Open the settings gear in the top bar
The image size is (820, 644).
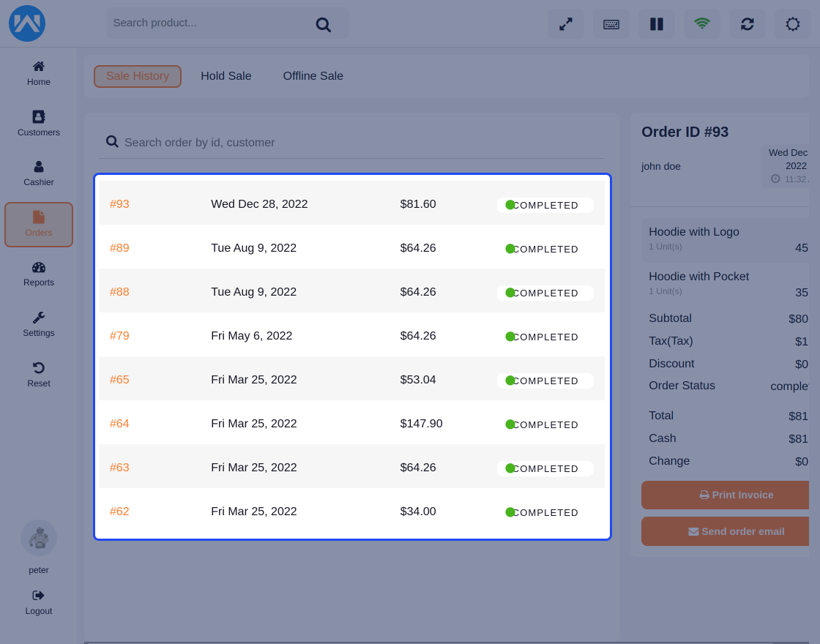(x=792, y=23)
